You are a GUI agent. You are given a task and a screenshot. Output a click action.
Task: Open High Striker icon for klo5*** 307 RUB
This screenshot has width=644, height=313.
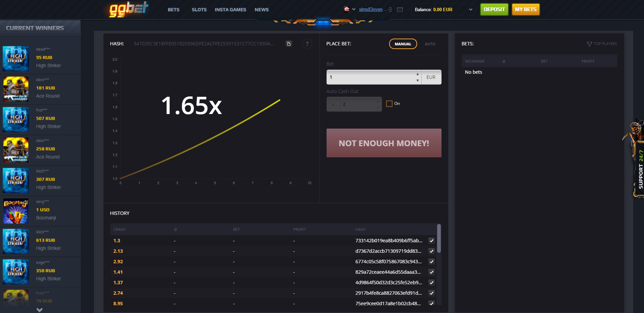(x=16, y=180)
